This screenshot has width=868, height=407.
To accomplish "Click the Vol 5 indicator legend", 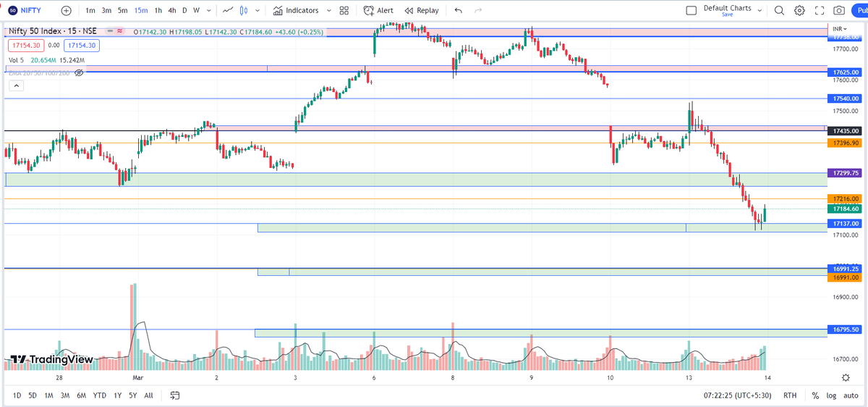I will [x=17, y=60].
